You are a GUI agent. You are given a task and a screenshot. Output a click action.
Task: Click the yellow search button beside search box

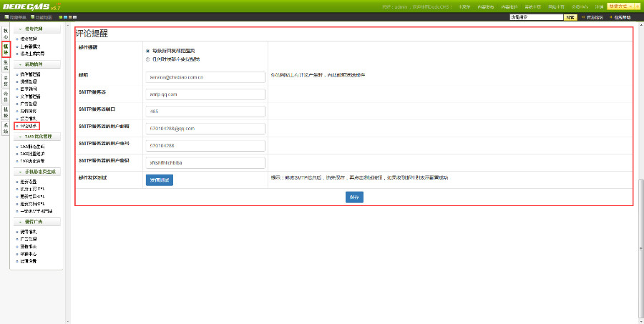click(x=570, y=17)
